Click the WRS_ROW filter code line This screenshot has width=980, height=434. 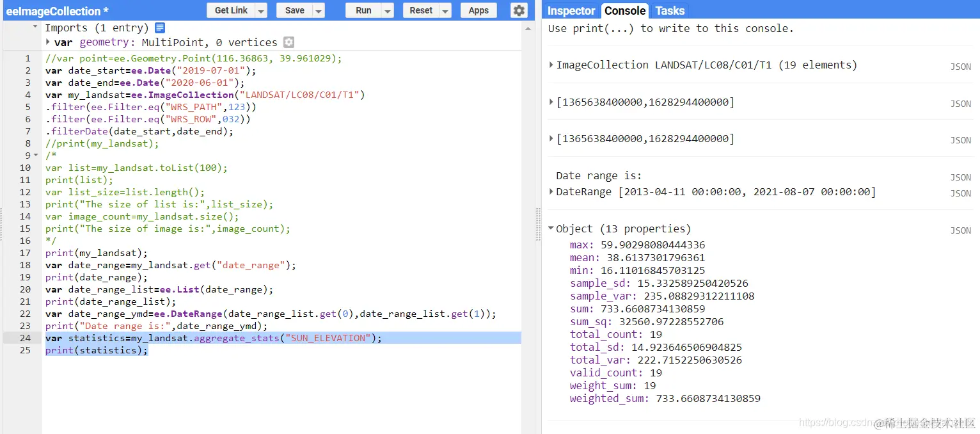click(148, 119)
